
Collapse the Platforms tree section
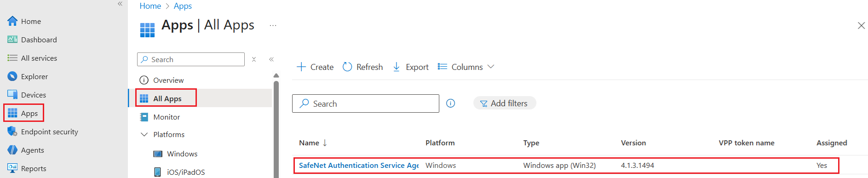pos(144,134)
